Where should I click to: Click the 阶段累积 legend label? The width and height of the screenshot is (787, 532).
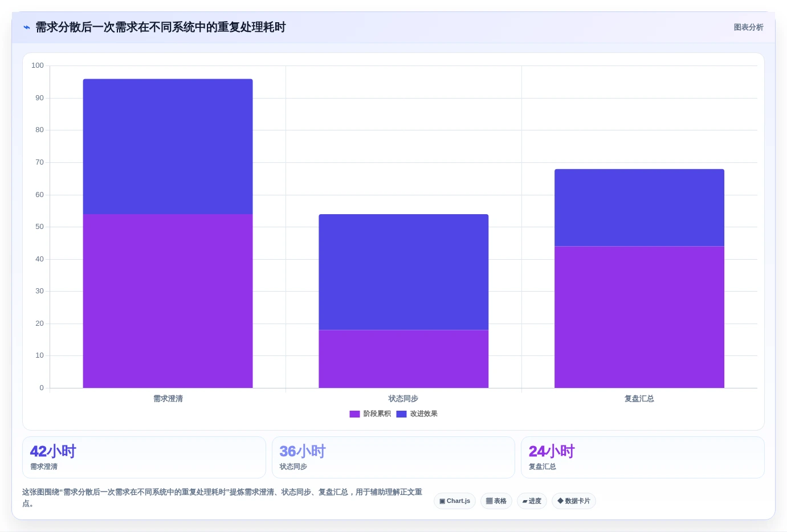click(x=377, y=414)
